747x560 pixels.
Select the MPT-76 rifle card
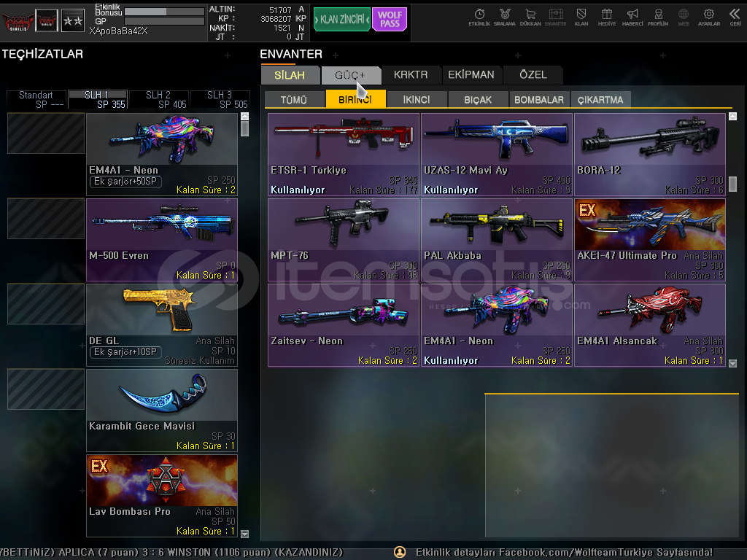click(344, 239)
